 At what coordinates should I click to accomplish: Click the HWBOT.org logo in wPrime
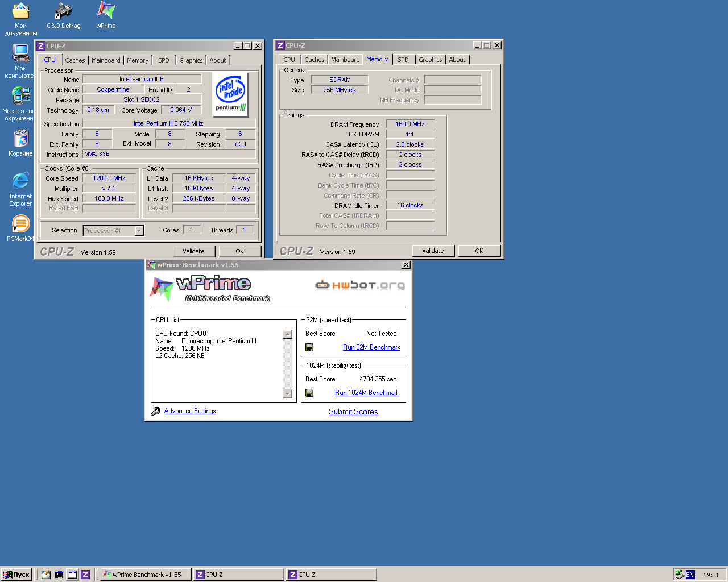tap(360, 285)
